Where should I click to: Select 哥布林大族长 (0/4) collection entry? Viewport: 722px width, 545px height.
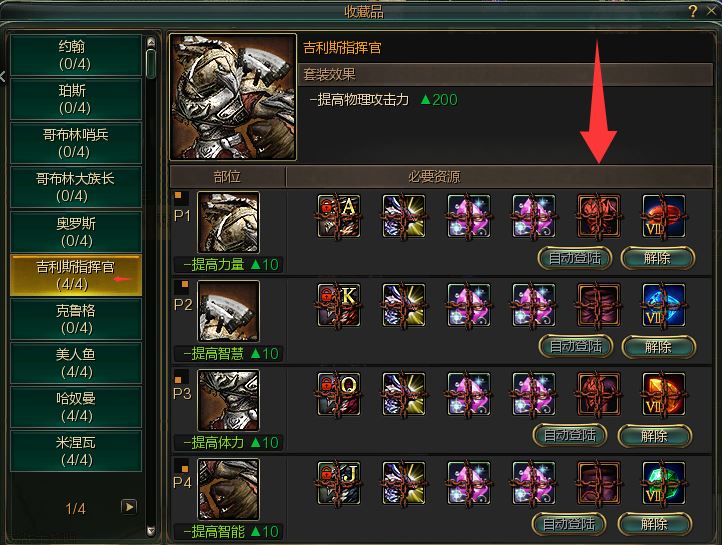coord(76,187)
